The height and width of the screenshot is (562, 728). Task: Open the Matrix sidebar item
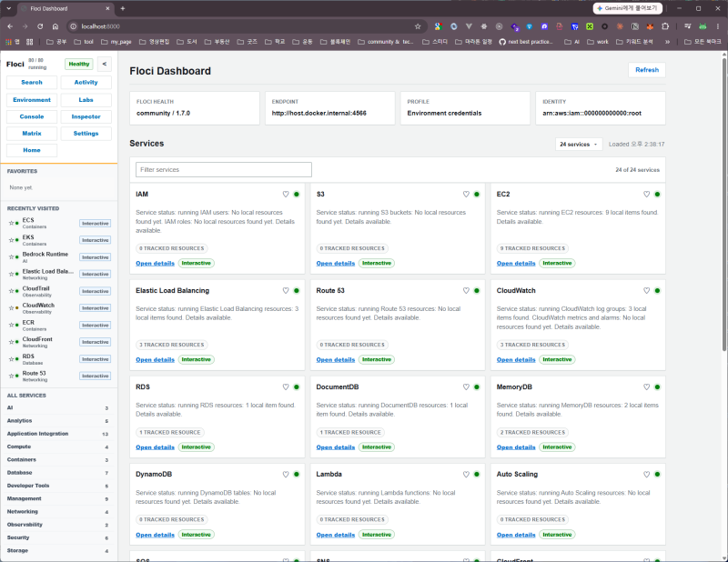click(32, 134)
